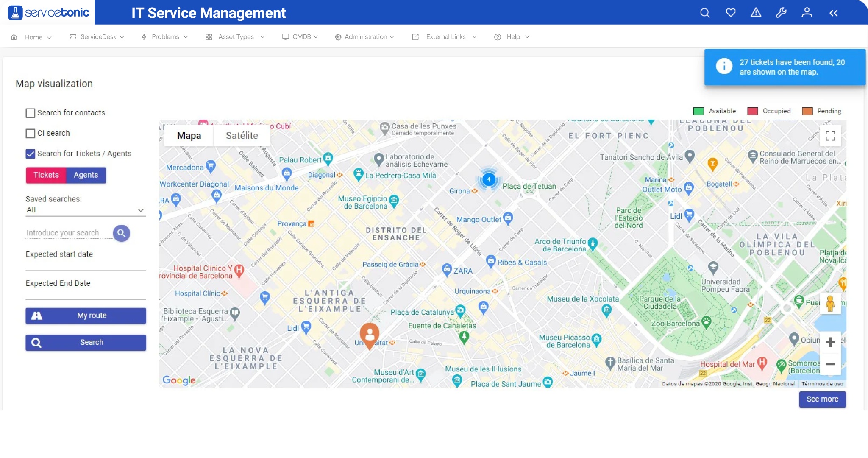Screen dimensions: 868x458
Task: Click the Arco de Triunfo marker pin
Action: pyautogui.click(x=593, y=244)
